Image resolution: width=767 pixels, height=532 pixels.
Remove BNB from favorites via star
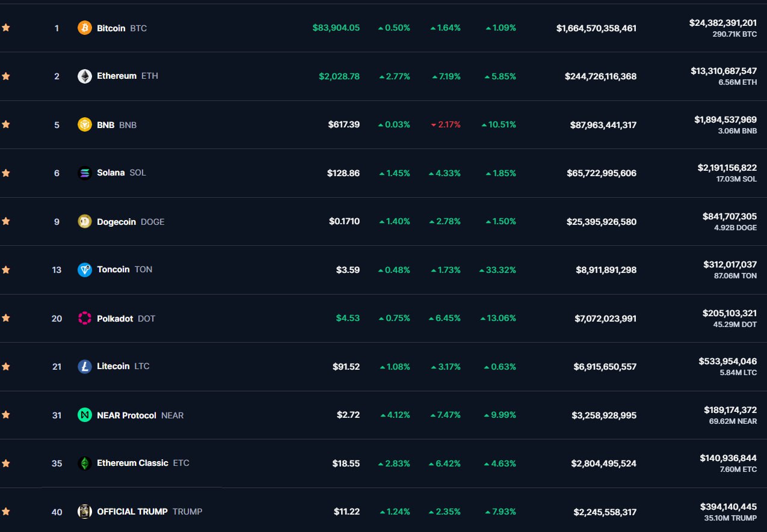6,124
